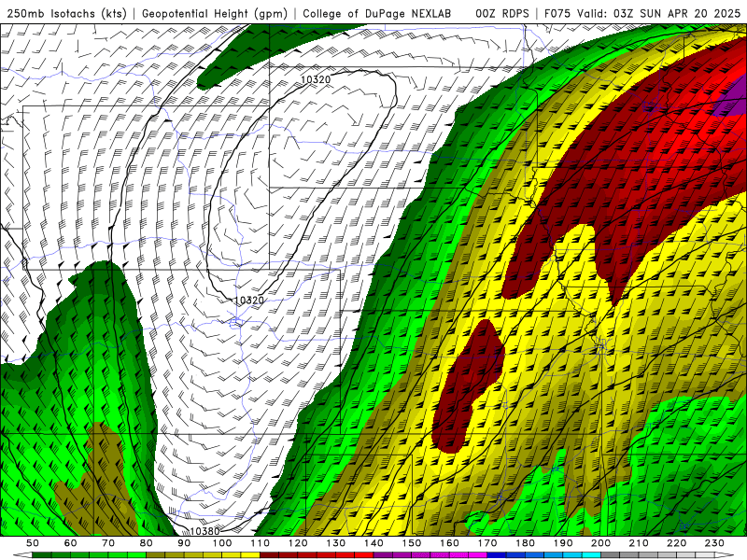Click the 170 label on the color scale
The image size is (747, 560).
pyautogui.click(x=487, y=543)
